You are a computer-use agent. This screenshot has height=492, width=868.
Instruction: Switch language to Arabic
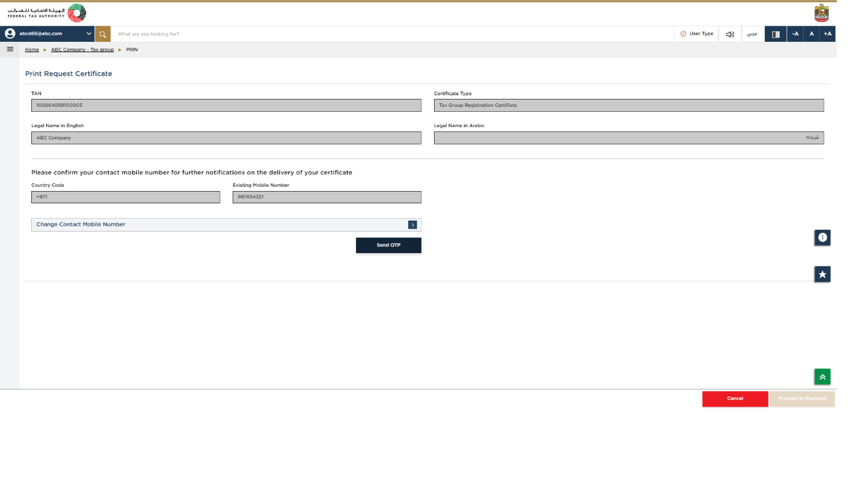[x=752, y=34]
